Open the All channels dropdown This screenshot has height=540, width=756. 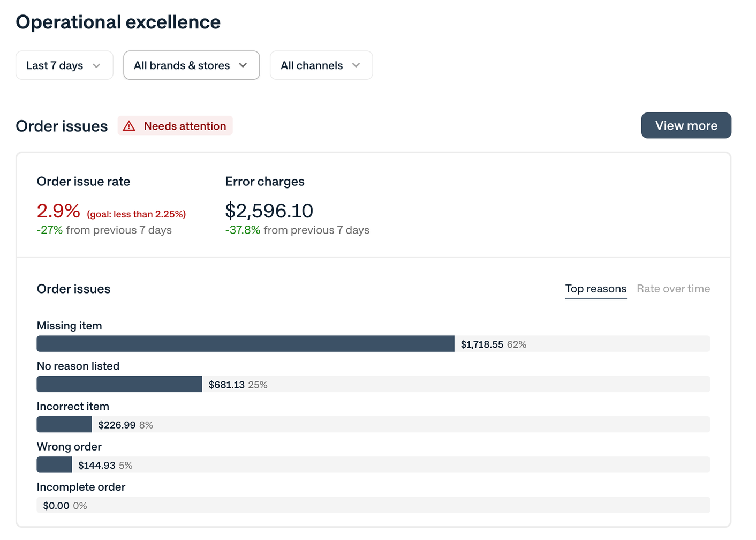(x=321, y=65)
